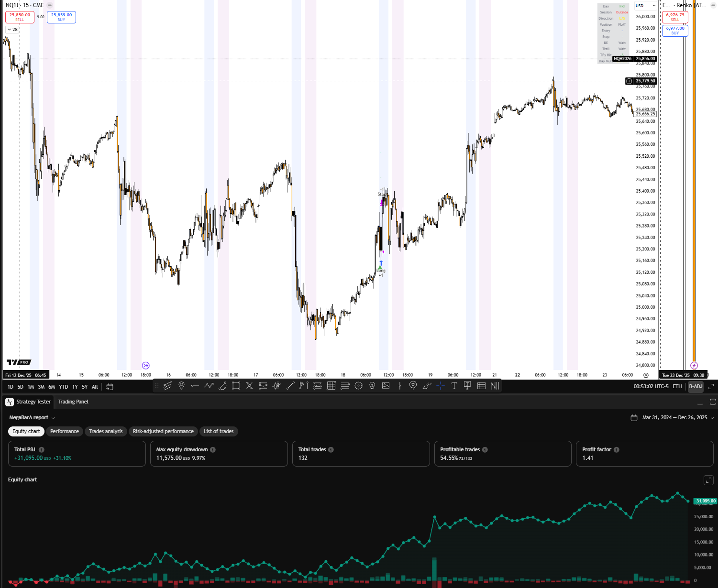Open the USD currency dropdown
Screen dimensions: 718x588
pos(645,6)
